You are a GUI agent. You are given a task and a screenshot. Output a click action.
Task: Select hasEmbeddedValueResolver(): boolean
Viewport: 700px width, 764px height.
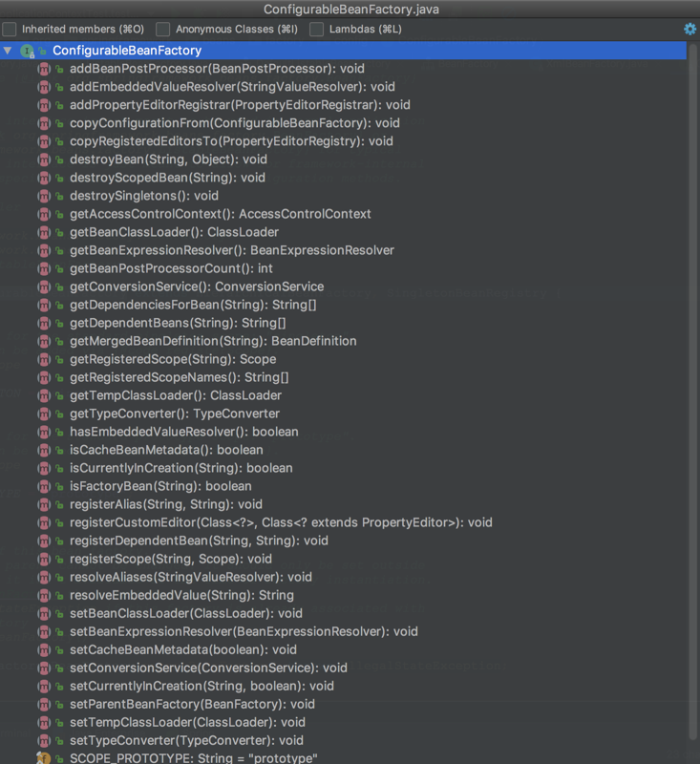click(x=183, y=432)
